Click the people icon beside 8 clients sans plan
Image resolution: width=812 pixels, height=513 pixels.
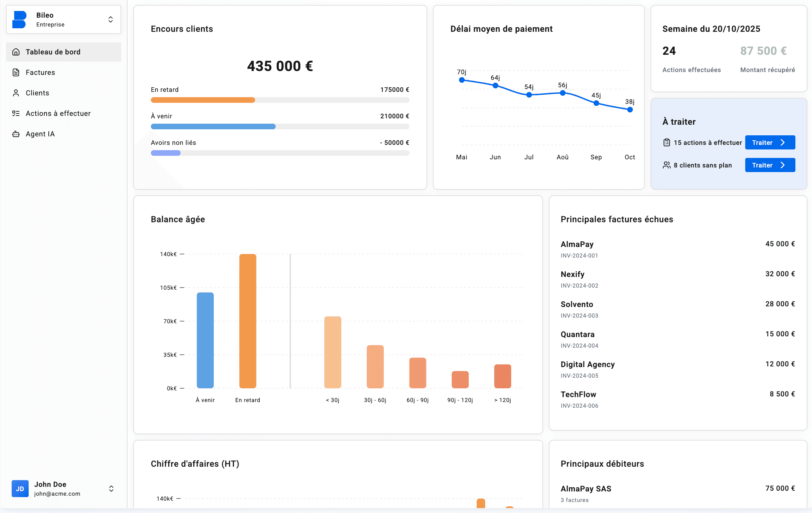pos(667,165)
